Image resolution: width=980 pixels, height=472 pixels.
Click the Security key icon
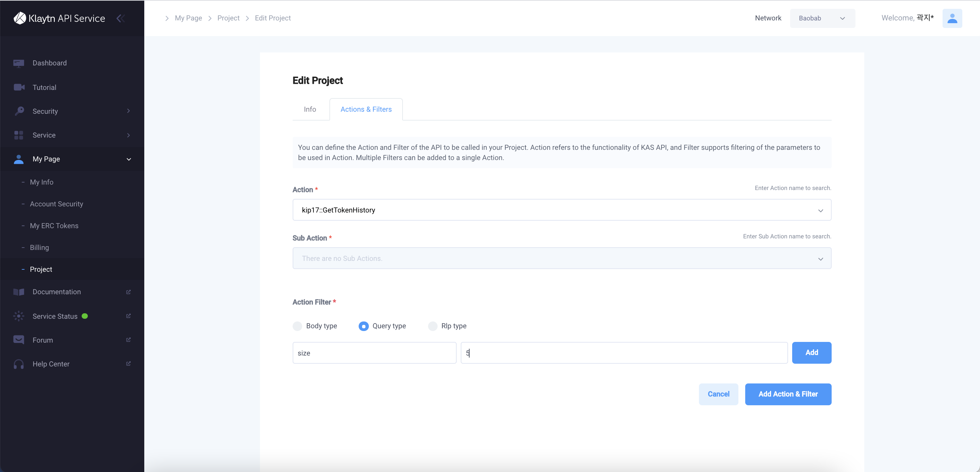pyautogui.click(x=19, y=111)
